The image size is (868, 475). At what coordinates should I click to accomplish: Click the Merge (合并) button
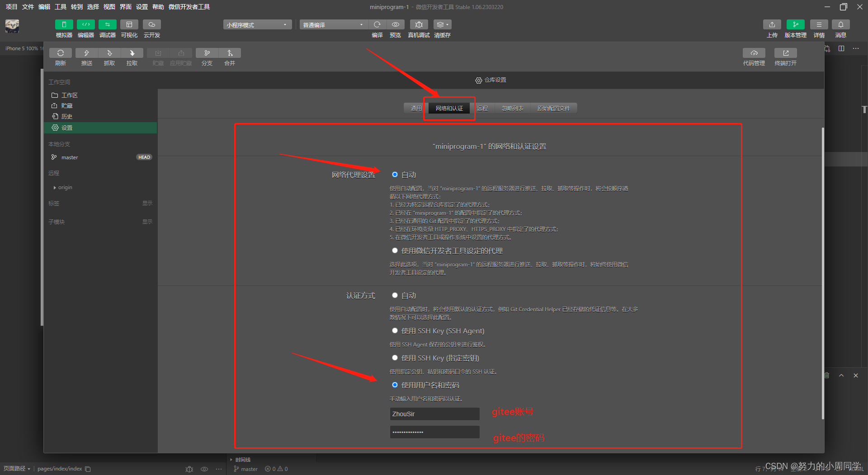click(230, 53)
